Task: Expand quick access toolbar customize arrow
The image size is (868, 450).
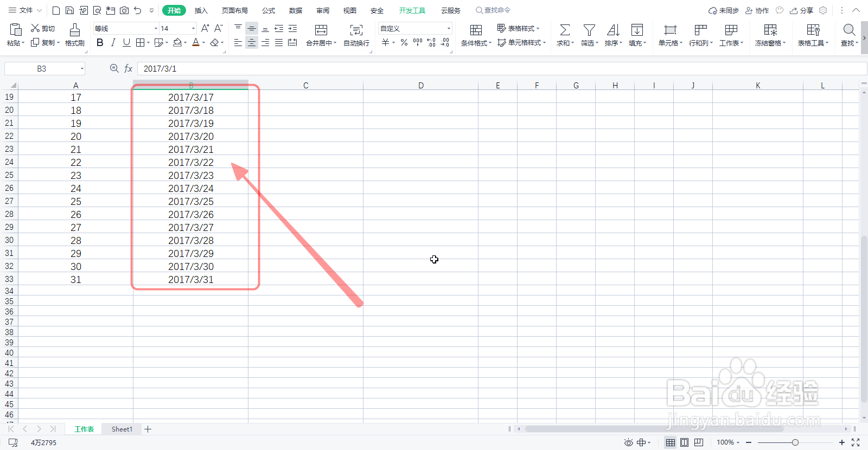Action: [151, 10]
